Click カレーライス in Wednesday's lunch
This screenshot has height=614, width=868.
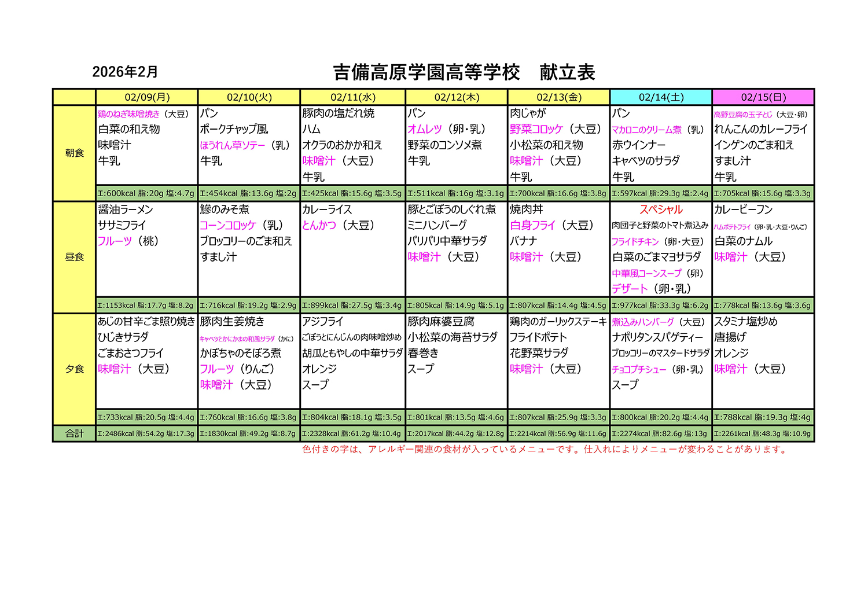327,209
